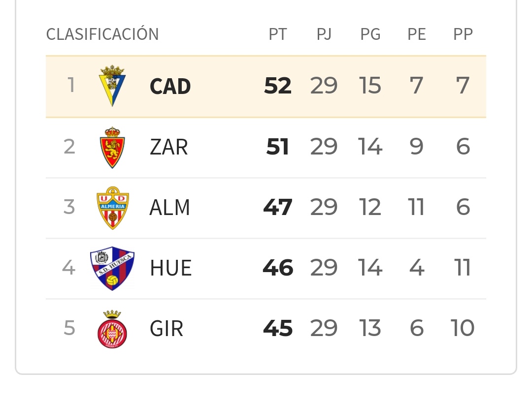The height and width of the screenshot is (401, 532).
Task: Select the HUE team name
Action: (x=170, y=268)
